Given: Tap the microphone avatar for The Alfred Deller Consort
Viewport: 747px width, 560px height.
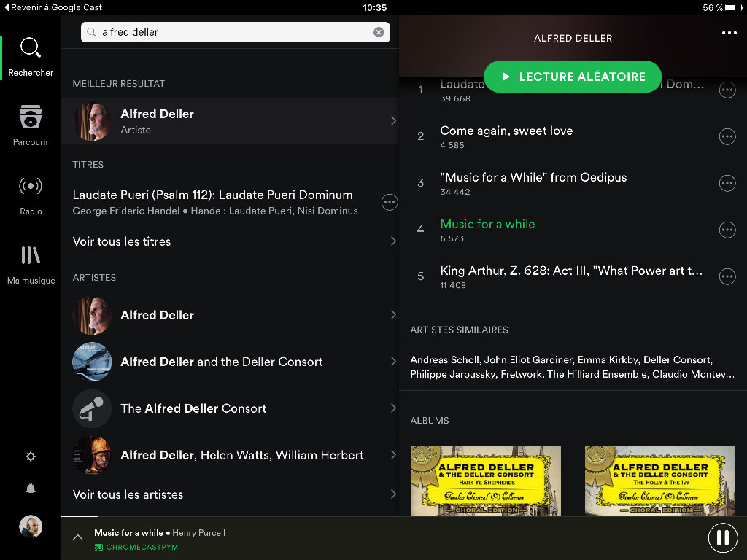Looking at the screenshot, I should tap(92, 408).
